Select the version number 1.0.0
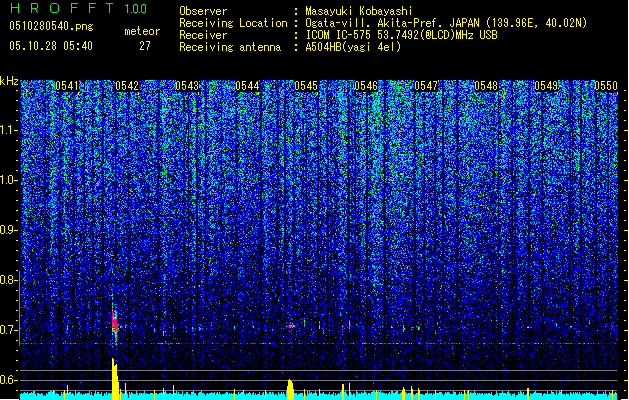The height and width of the screenshot is (400, 629). coord(136,9)
